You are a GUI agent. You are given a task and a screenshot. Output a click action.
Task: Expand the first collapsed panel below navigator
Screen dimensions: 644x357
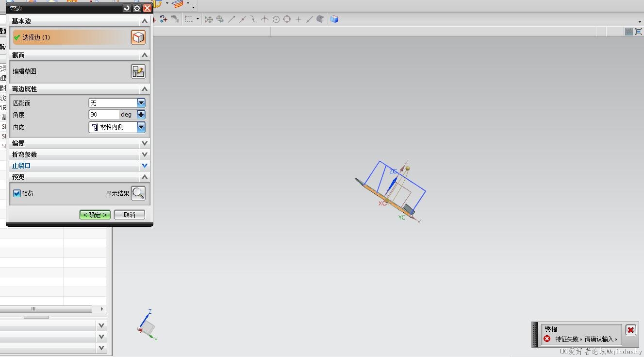pos(101,325)
